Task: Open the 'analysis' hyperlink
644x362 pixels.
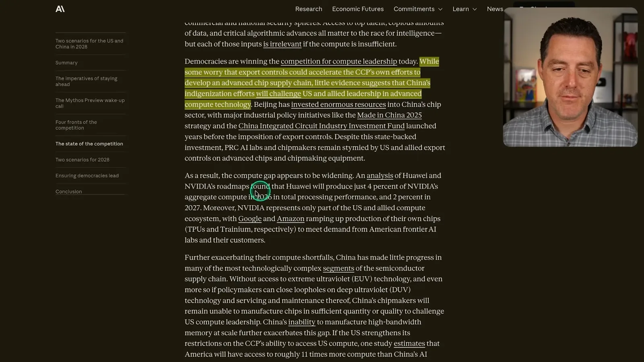Action: (x=380, y=176)
